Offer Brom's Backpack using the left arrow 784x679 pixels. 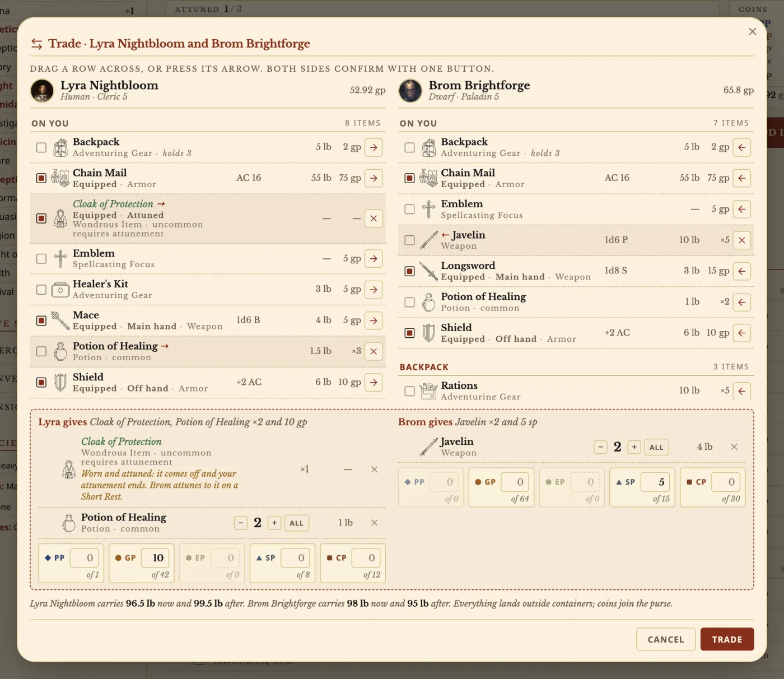742,147
